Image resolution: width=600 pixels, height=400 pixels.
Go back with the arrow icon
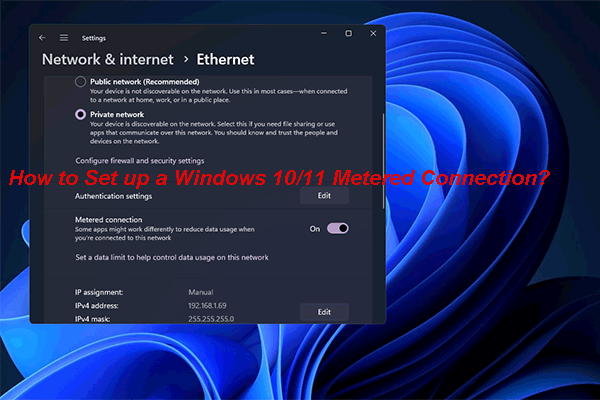(x=42, y=38)
